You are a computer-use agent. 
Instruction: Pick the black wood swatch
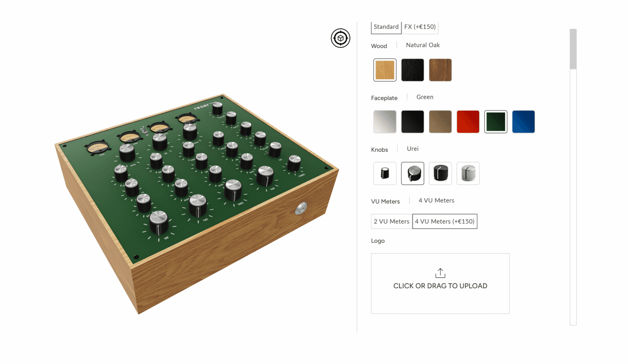tap(412, 70)
